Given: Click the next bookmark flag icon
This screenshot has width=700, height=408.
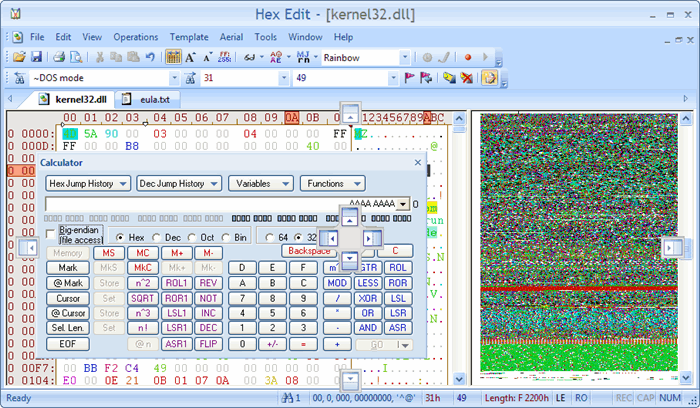Looking at the screenshot, I should pos(426,78).
